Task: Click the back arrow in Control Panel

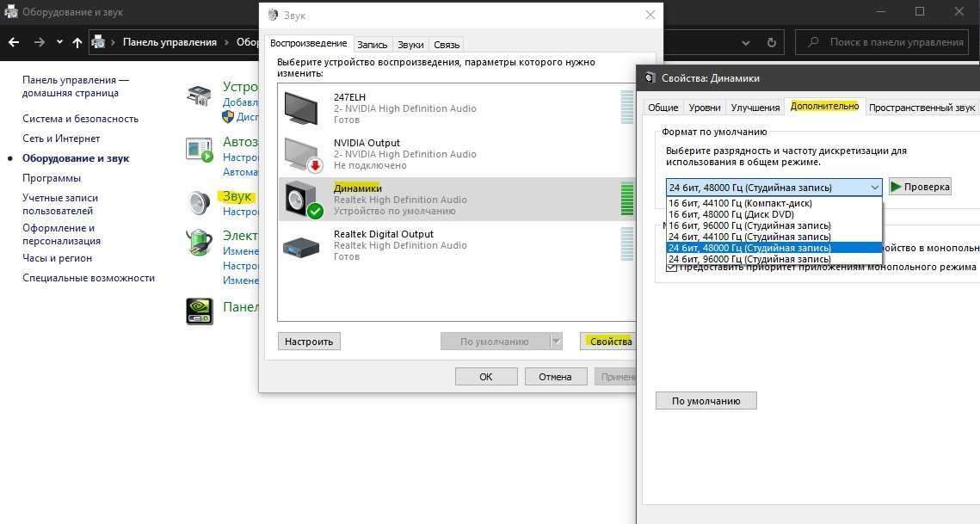Action: pyautogui.click(x=15, y=42)
